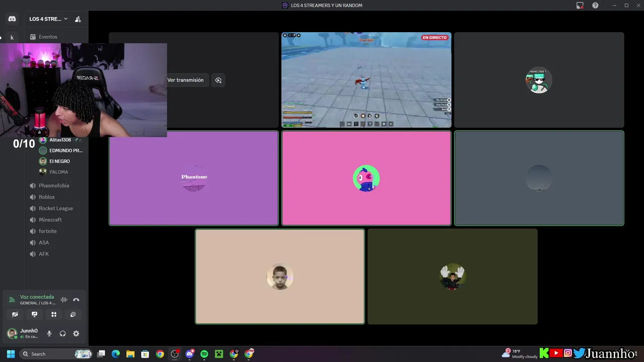
Task: Open the inbox icon in title bar
Action: (x=580, y=6)
